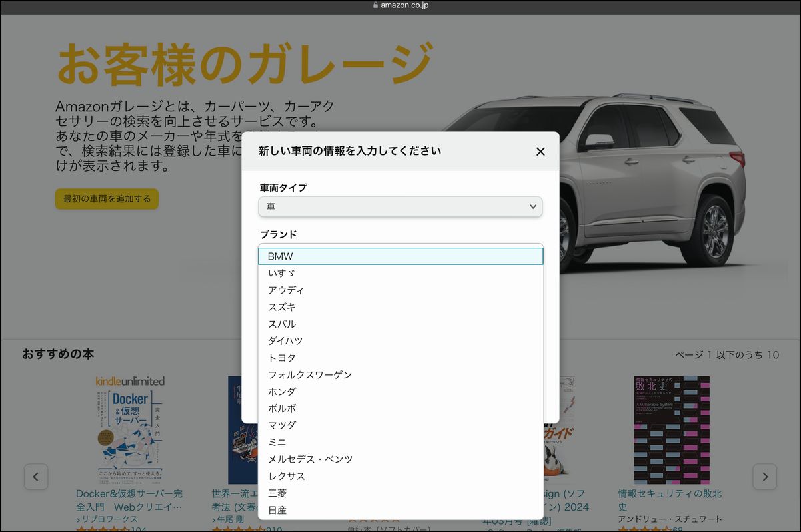801x532 pixels.
Task: Select トヨタ as the brand
Action: pyautogui.click(x=400, y=358)
